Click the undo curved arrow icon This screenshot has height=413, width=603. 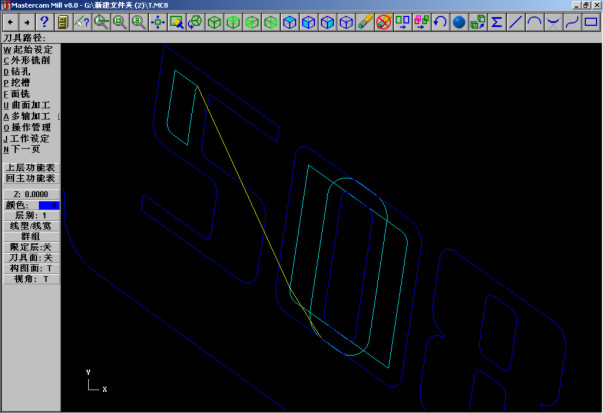pos(440,22)
